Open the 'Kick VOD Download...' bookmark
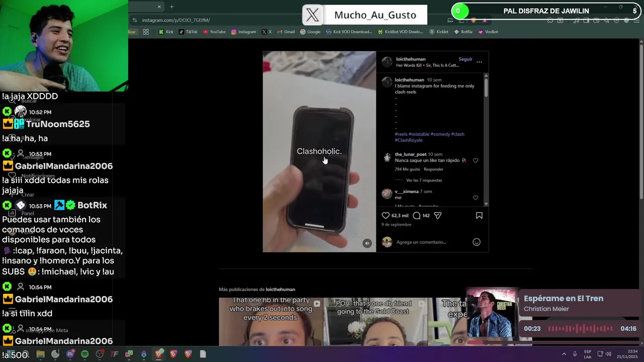 pos(349,32)
